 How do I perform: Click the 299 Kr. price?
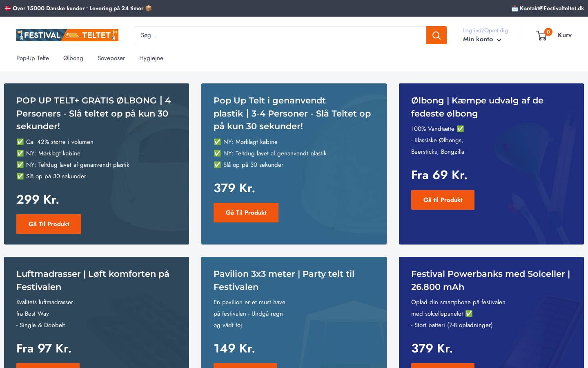coord(38,200)
